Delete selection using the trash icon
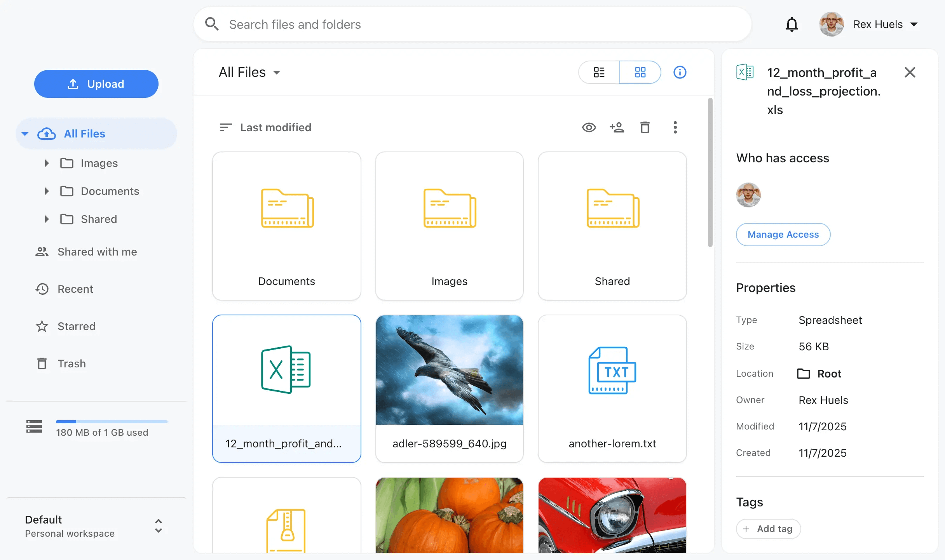This screenshot has height=560, width=945. point(645,127)
